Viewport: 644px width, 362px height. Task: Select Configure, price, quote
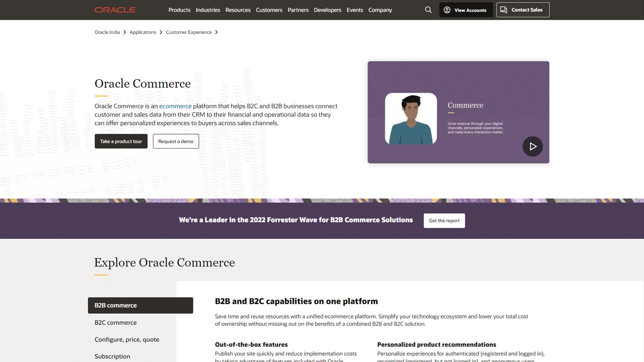(x=127, y=339)
